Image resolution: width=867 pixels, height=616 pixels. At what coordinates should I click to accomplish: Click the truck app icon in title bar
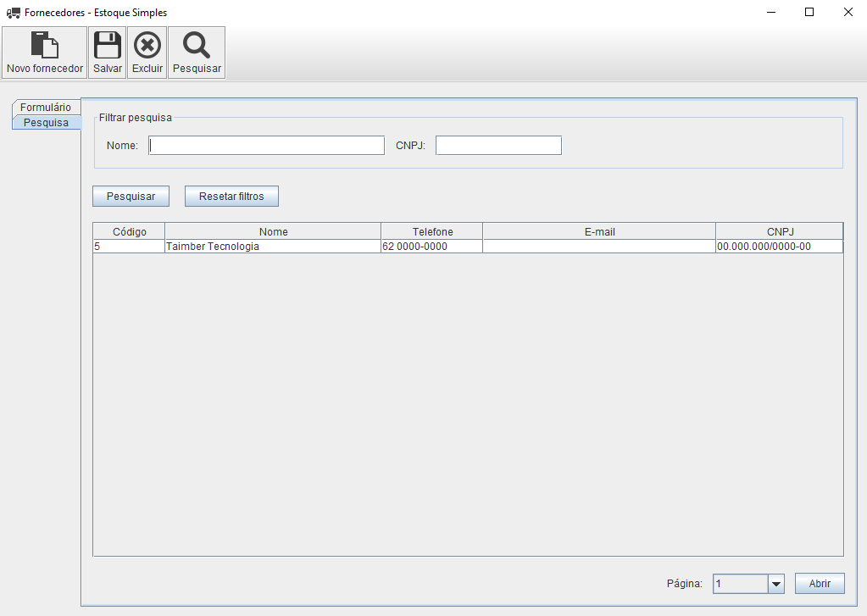tap(13, 13)
